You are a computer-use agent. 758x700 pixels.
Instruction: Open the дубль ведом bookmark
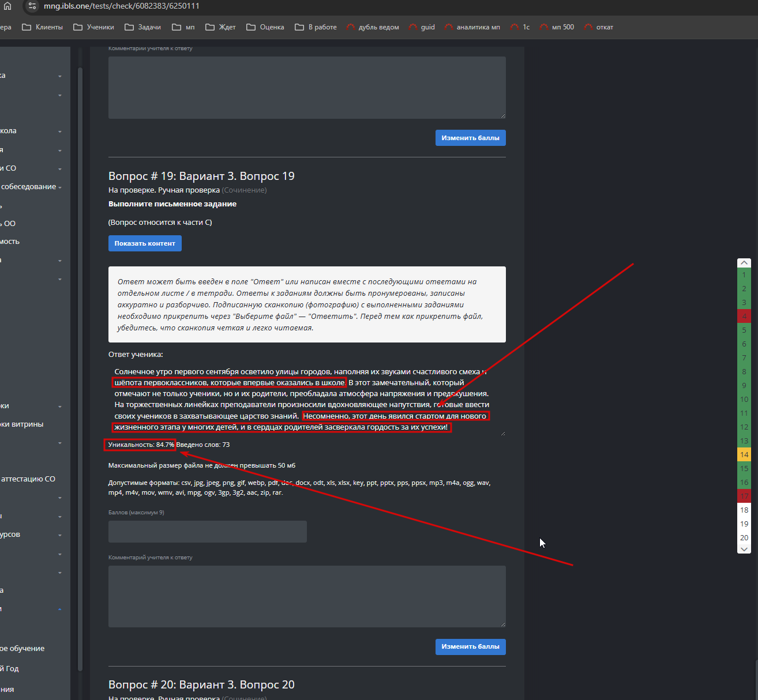373,27
